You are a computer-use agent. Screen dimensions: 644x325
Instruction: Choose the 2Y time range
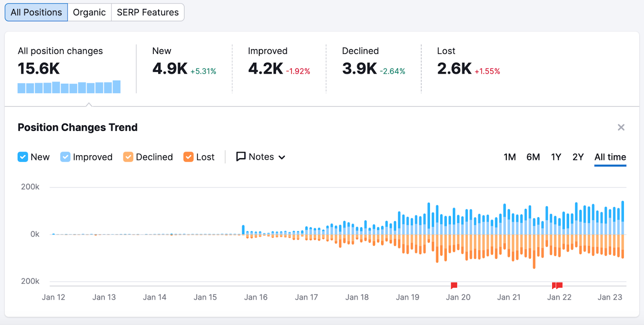[578, 157]
